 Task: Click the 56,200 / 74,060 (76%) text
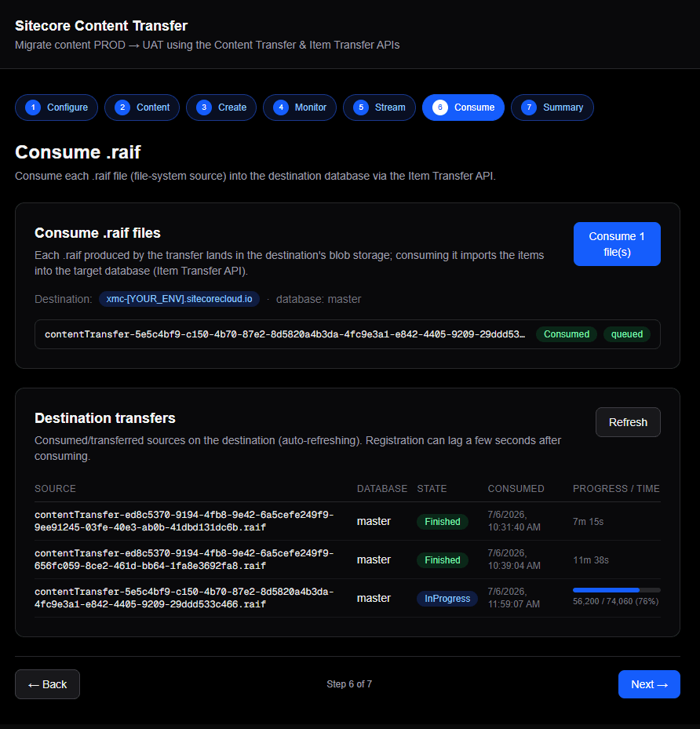[615, 601]
